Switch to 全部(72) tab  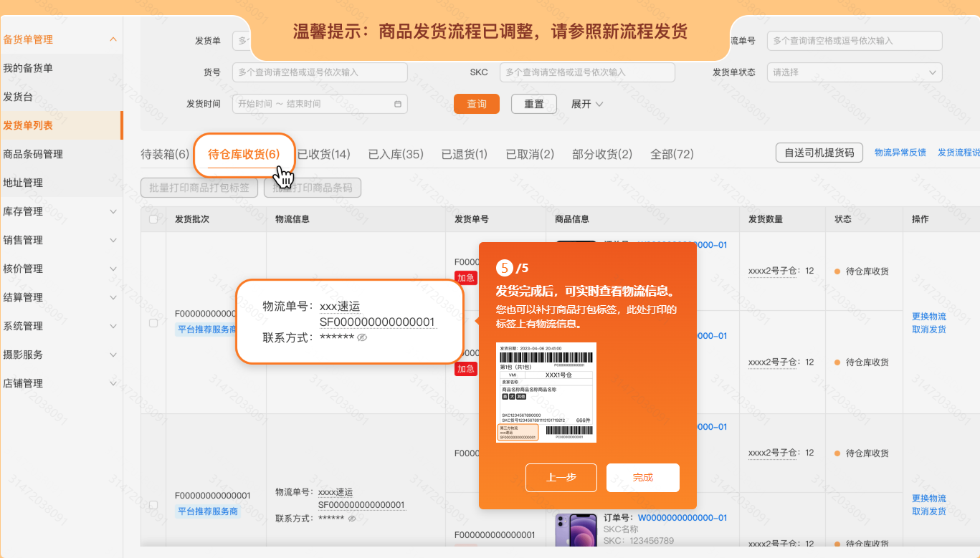coord(672,154)
